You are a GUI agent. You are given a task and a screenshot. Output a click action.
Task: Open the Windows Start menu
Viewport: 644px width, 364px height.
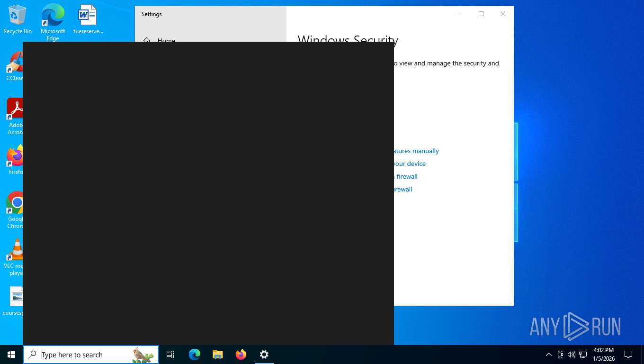coord(11,355)
